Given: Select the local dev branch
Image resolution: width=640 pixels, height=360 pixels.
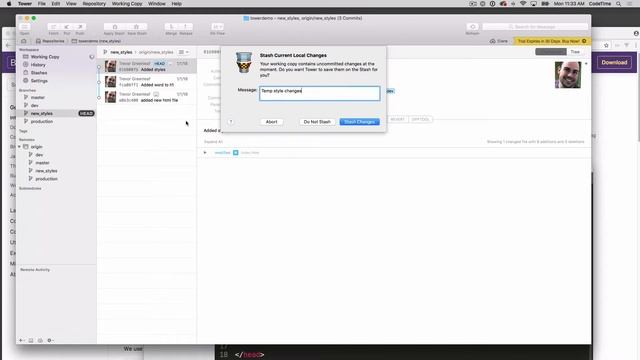Looking at the screenshot, I should (x=56, y=105).
